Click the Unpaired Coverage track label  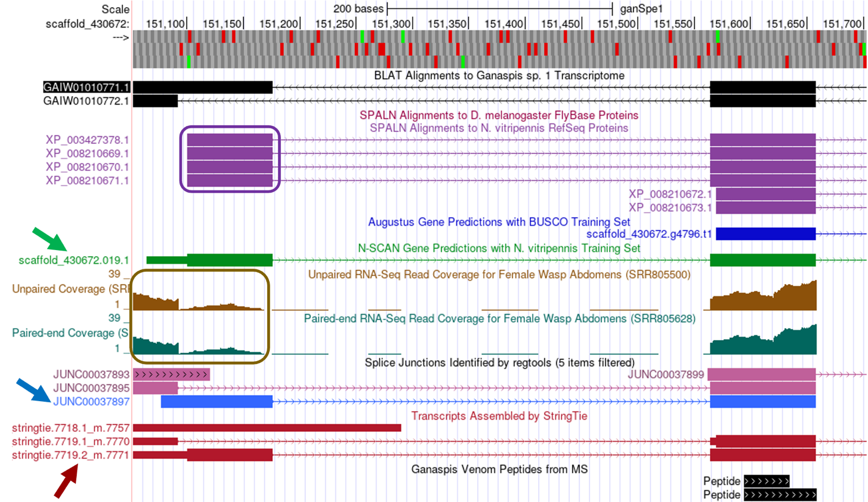click(x=71, y=289)
